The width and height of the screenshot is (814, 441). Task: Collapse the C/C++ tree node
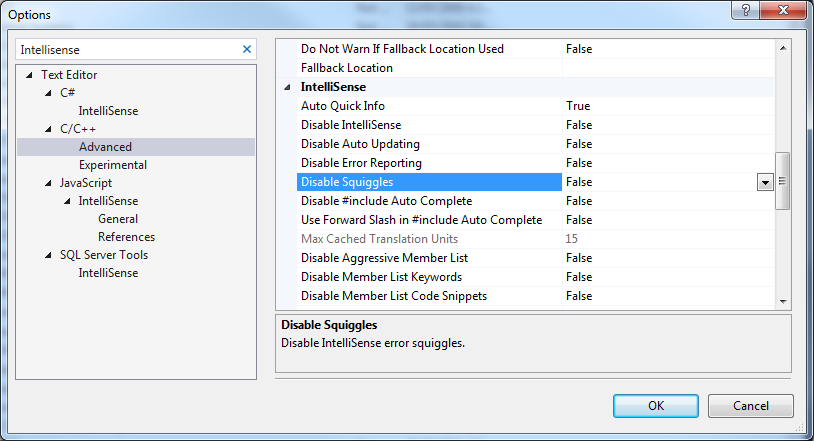pos(48,129)
